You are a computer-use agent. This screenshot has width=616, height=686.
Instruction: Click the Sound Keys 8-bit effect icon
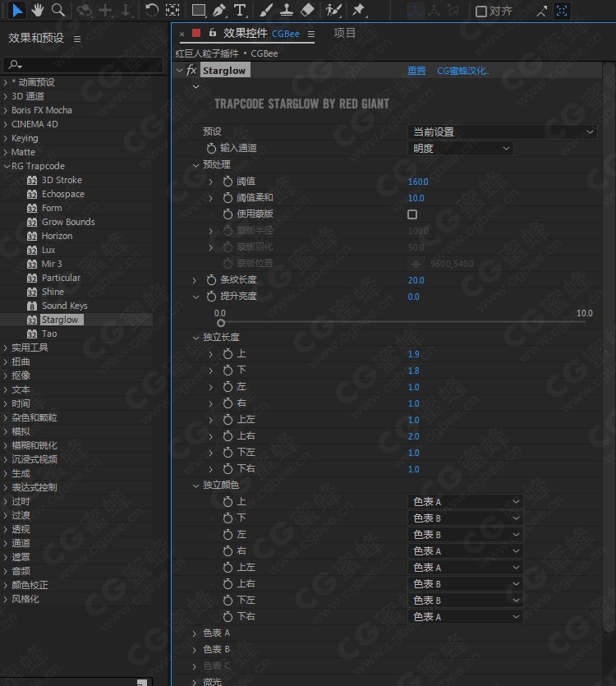pos(32,306)
